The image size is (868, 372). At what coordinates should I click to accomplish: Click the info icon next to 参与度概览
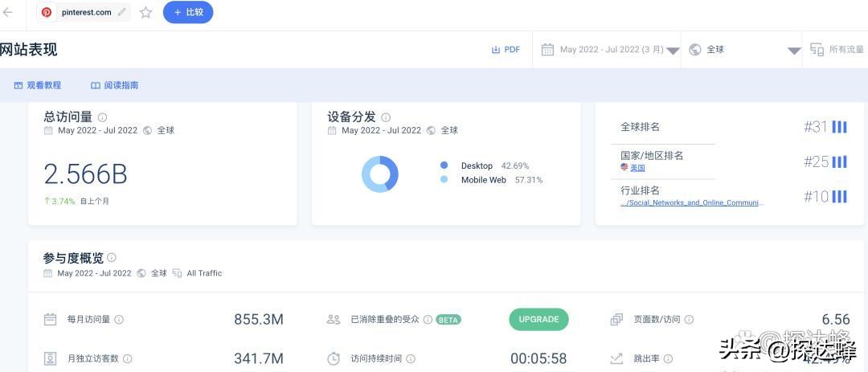click(112, 257)
